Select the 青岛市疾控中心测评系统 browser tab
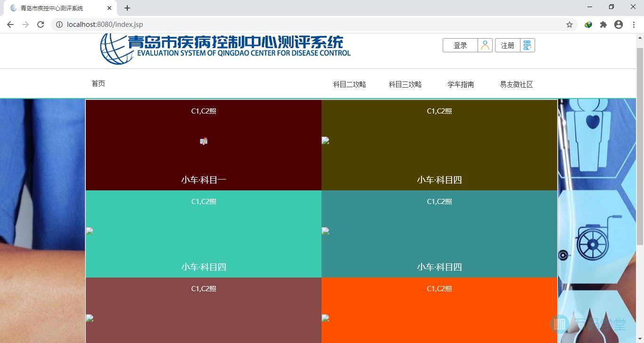644x343 pixels. point(59,8)
